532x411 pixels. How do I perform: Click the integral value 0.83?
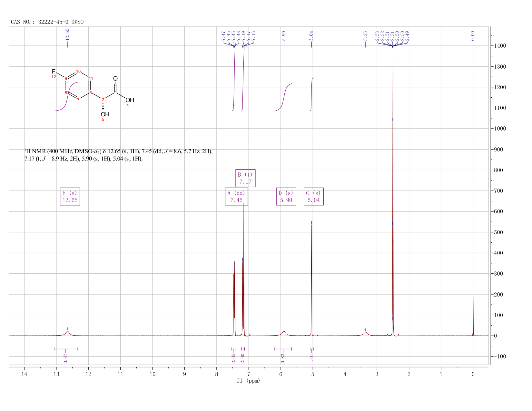click(283, 358)
